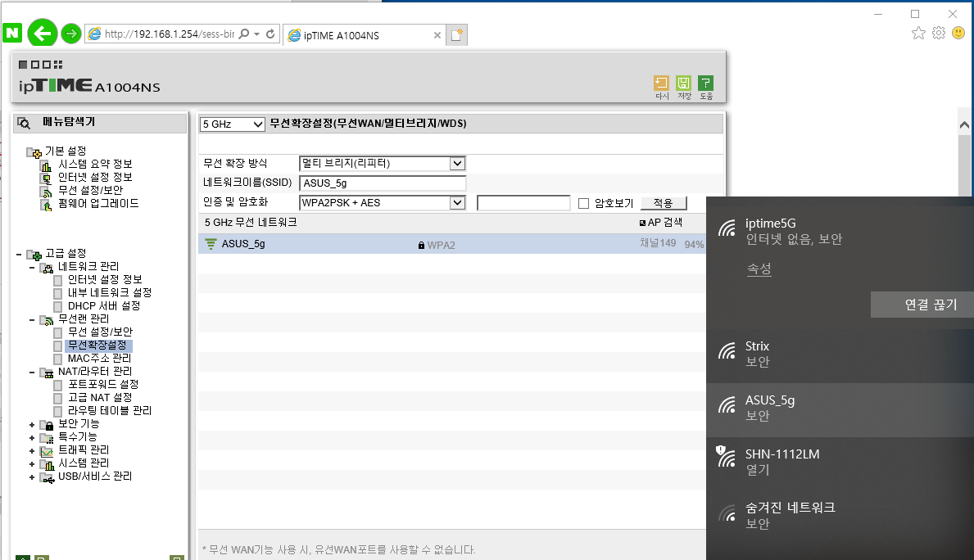Click the smiley feedback icon
Screen dimensions: 974x560
pos(958,33)
